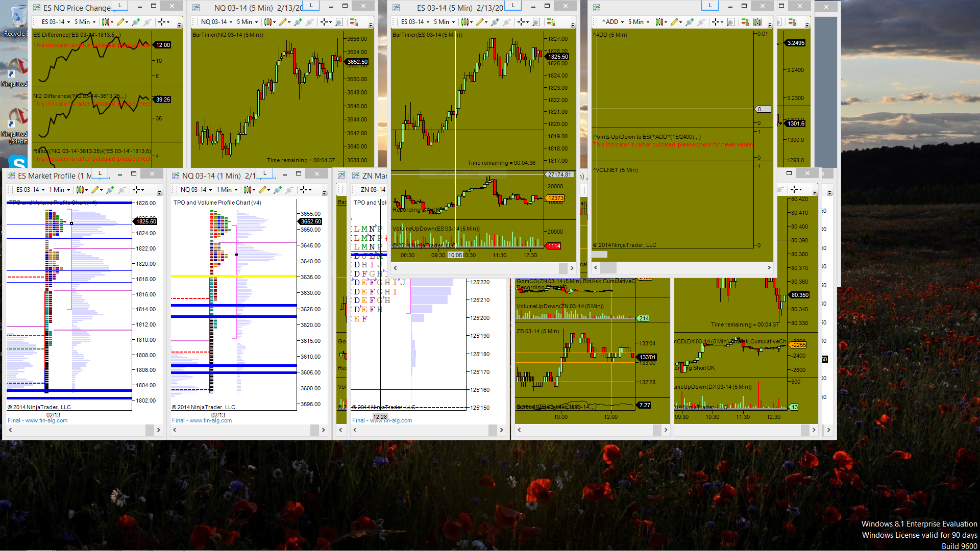Select crosshair cursor in ES NQ Price Change window
The height and width of the screenshot is (551, 980).
click(x=162, y=22)
